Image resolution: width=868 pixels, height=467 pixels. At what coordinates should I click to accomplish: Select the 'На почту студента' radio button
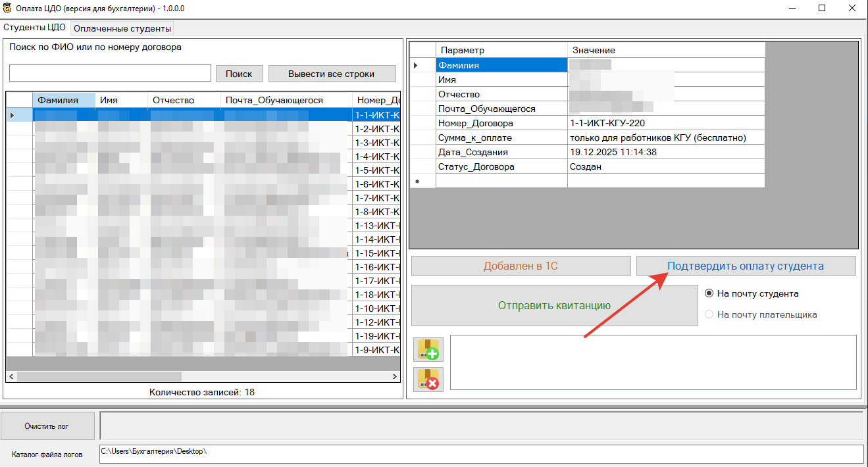tap(709, 293)
